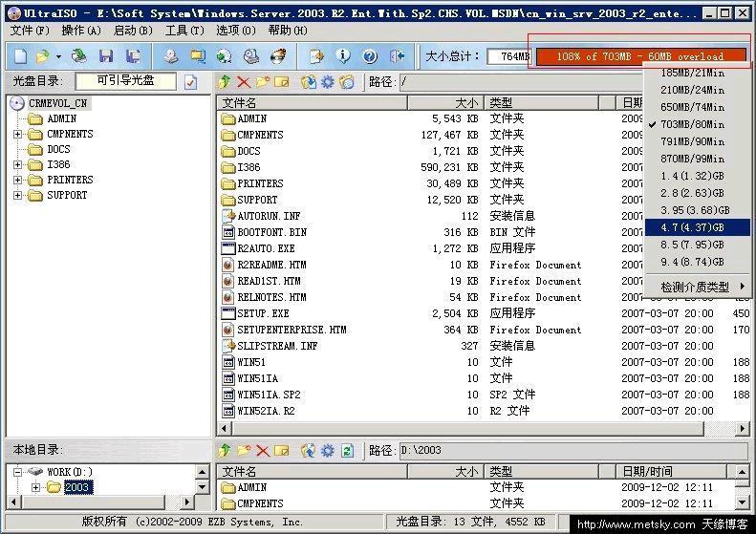Sort local files by 日期/时间 column header

click(671, 471)
